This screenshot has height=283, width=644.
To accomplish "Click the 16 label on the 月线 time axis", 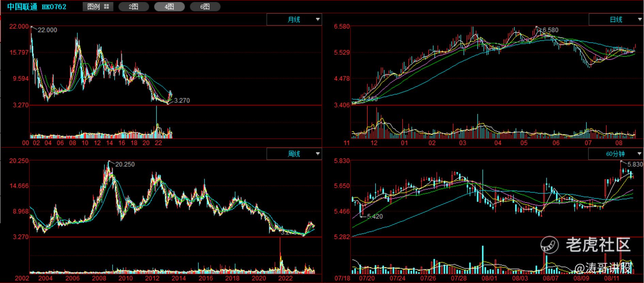I will (x=122, y=143).
